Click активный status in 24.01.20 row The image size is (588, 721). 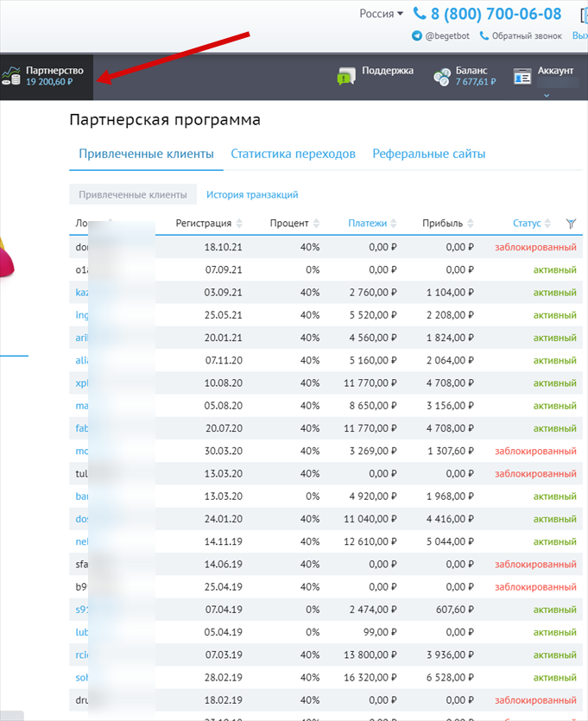coord(555,519)
